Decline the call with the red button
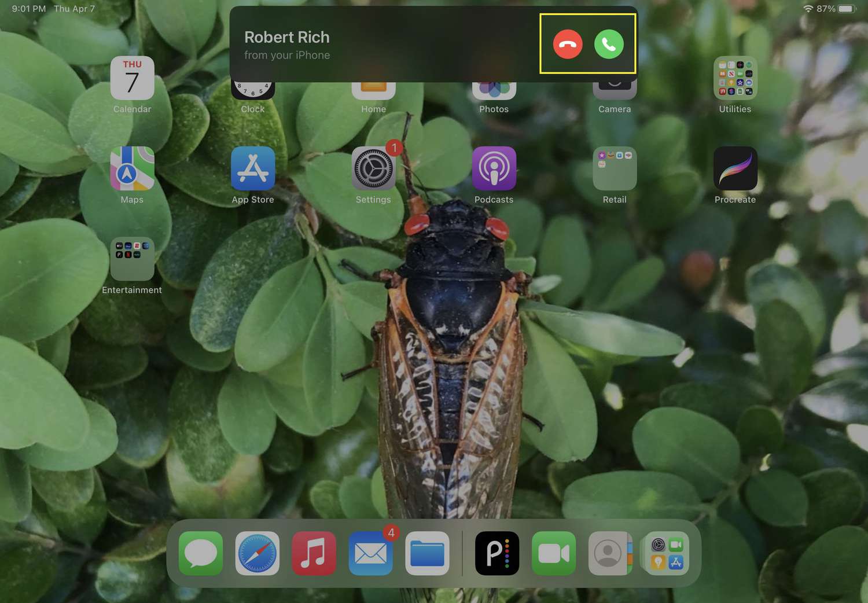The width and height of the screenshot is (868, 603). pyautogui.click(x=567, y=45)
